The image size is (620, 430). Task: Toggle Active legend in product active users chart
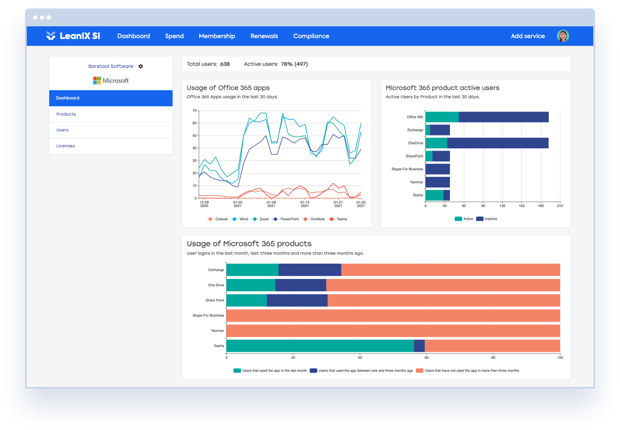464,219
